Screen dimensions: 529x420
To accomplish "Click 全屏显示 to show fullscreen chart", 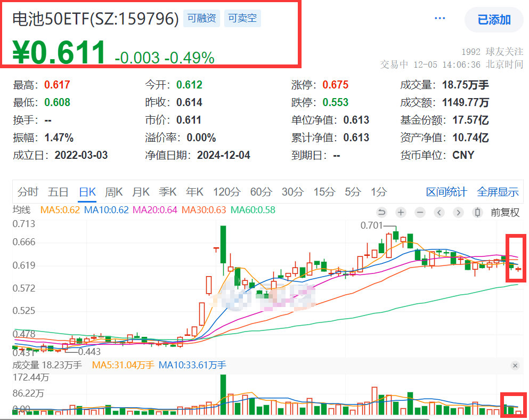I will point(497,191).
